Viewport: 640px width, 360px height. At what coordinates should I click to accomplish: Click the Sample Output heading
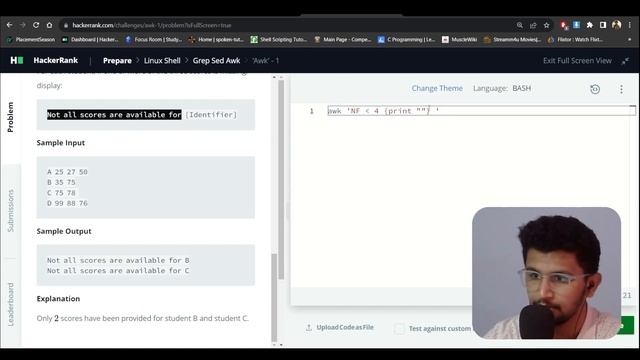(x=64, y=231)
